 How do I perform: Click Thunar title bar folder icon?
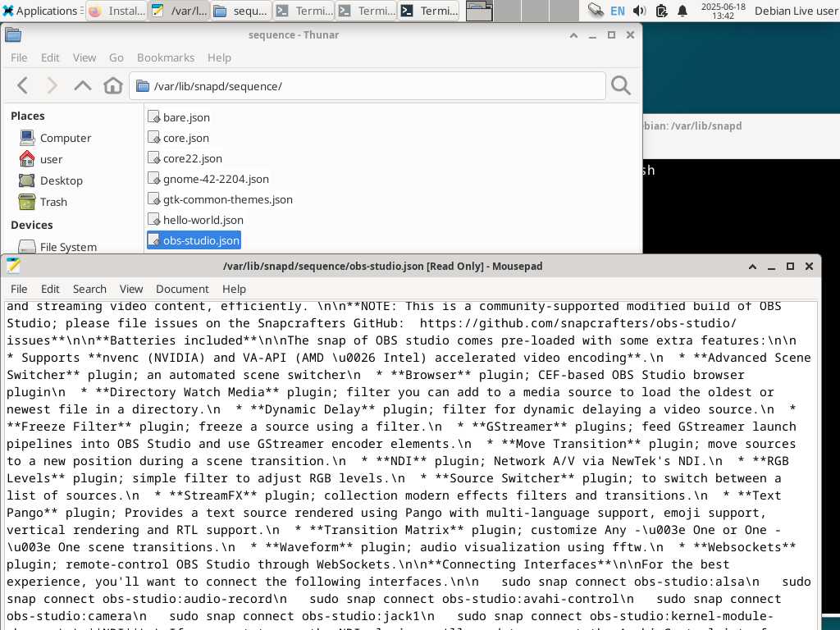tap(13, 35)
